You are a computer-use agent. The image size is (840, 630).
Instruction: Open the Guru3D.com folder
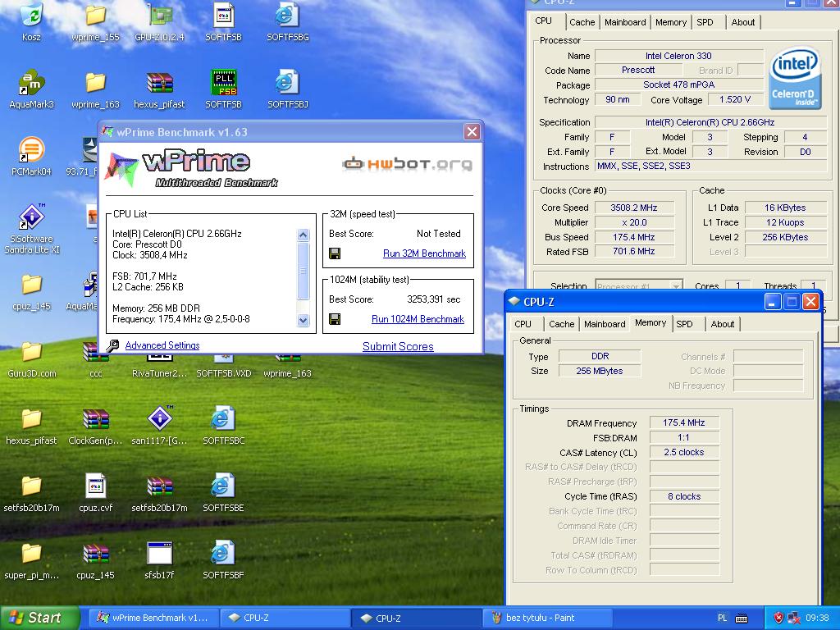32,352
